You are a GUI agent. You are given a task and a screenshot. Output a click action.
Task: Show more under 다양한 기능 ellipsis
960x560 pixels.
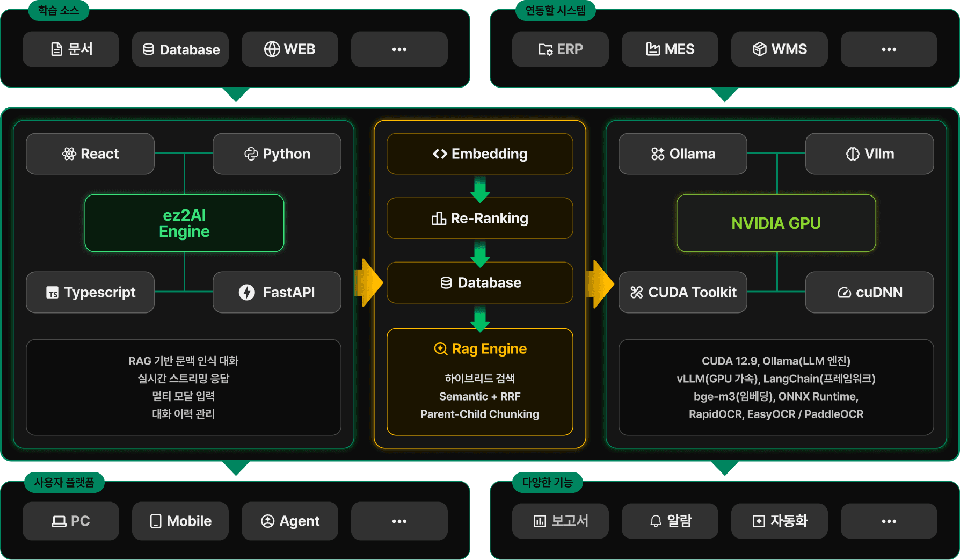(x=889, y=521)
